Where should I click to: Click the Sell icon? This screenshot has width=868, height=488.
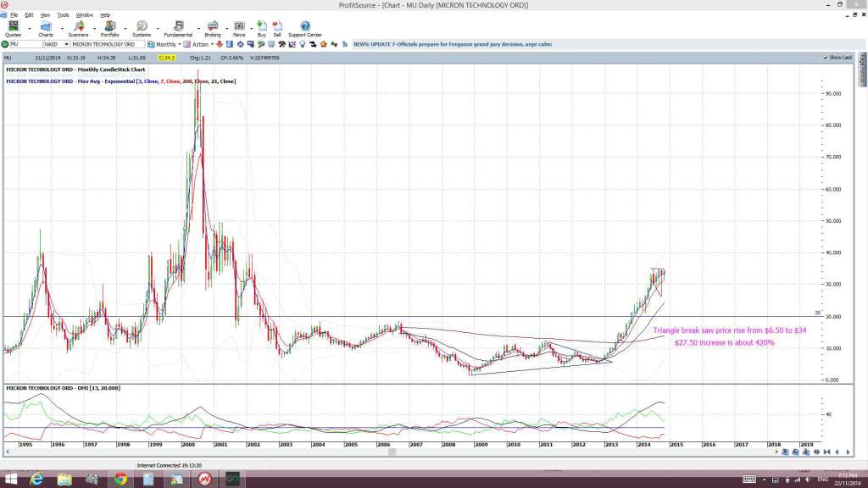point(277,29)
